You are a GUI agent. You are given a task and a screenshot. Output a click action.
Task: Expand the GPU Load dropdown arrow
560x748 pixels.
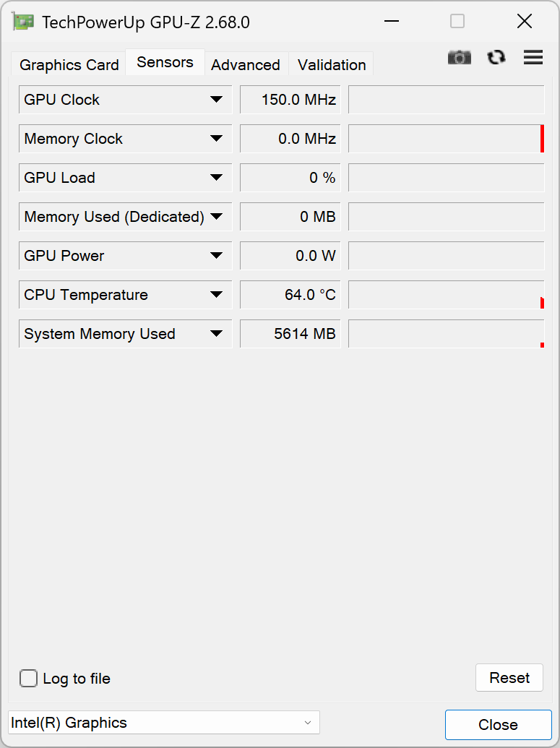[216, 178]
